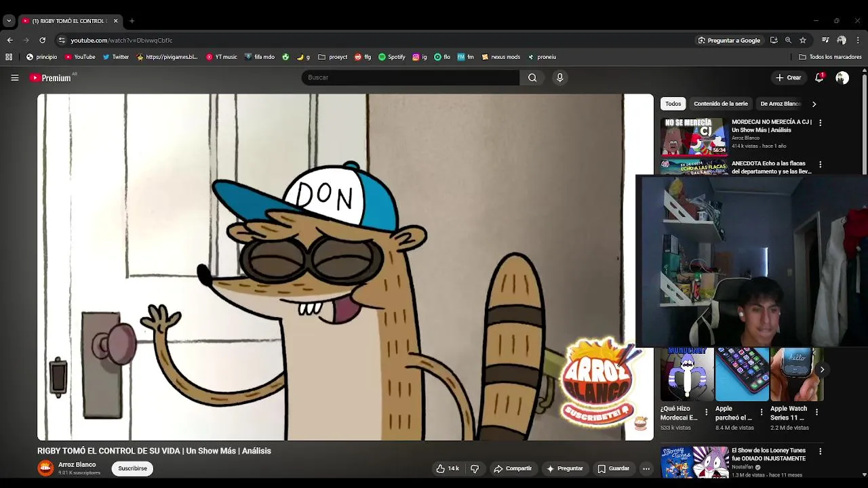Open options for Apple Watch Series 11 short
The width and height of the screenshot is (868, 488).
tap(816, 411)
